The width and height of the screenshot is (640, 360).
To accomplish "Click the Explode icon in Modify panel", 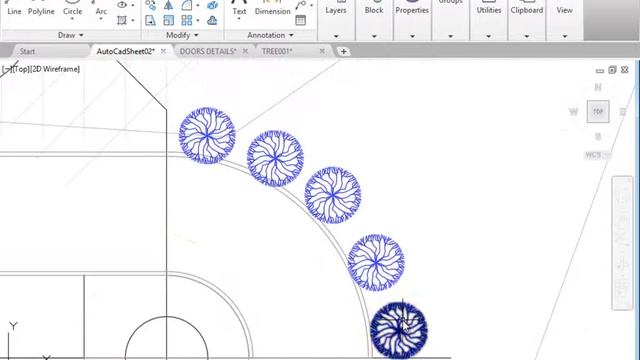I will (212, 5).
